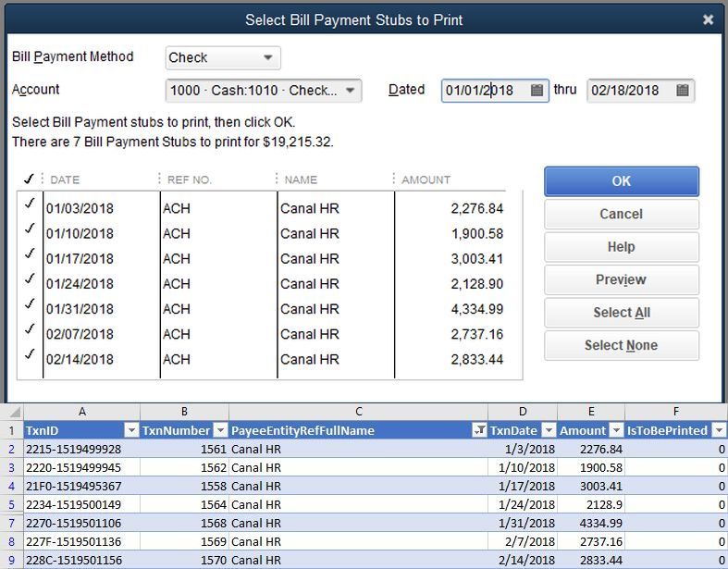Uncheck the 01/31/2018 bill payment row
This screenshot has width=728, height=569.
(x=30, y=303)
